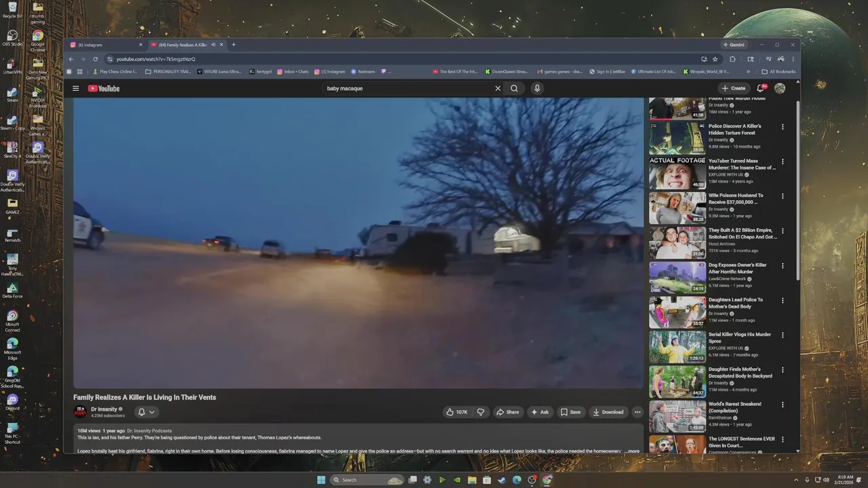
Task: Open the Dr Insanity channel avatar
Action: (x=80, y=412)
